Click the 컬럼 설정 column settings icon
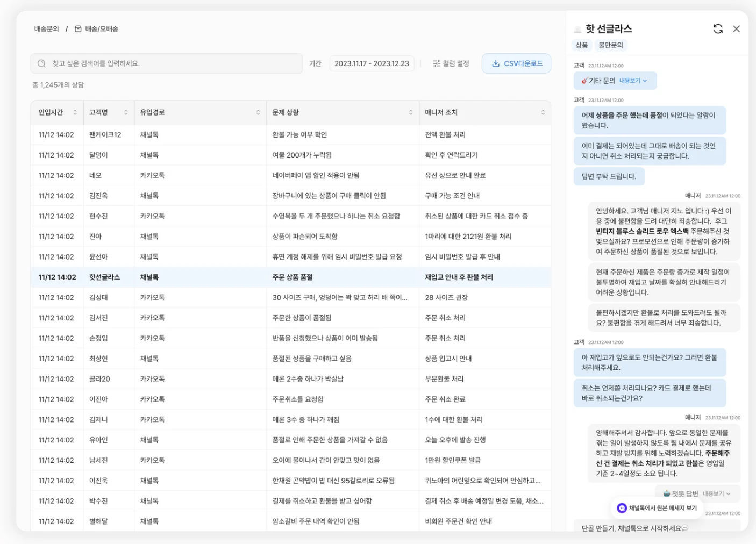 point(437,63)
